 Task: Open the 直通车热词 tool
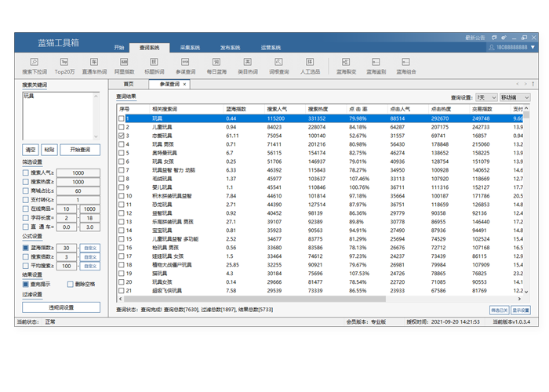coord(94,66)
